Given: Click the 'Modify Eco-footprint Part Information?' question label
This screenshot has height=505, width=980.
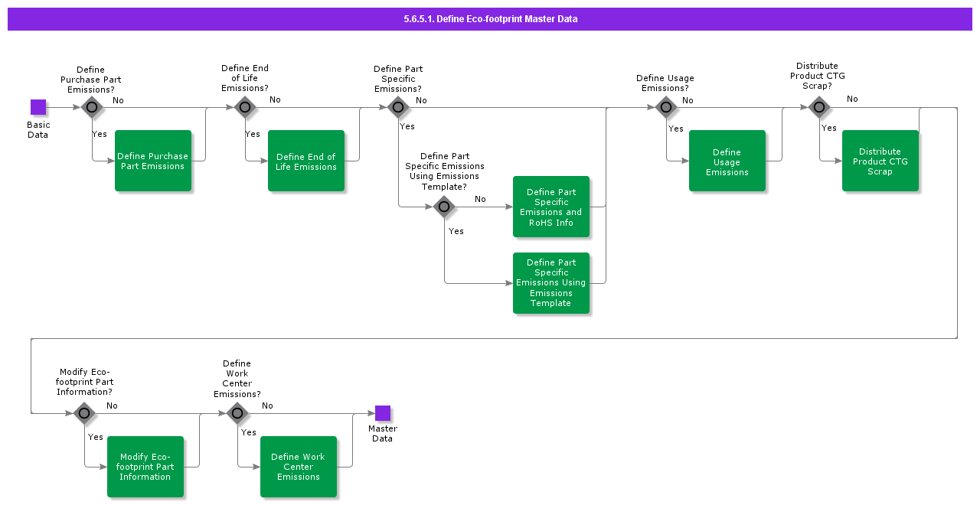Looking at the screenshot, I should [85, 382].
